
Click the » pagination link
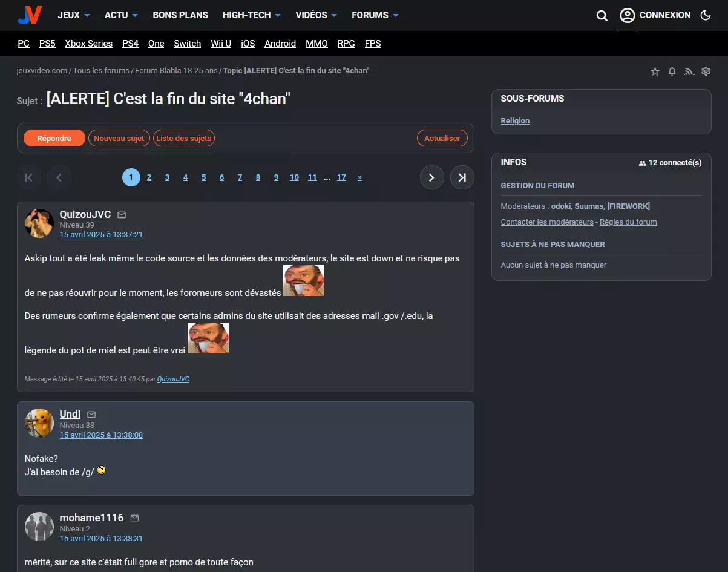[359, 177]
